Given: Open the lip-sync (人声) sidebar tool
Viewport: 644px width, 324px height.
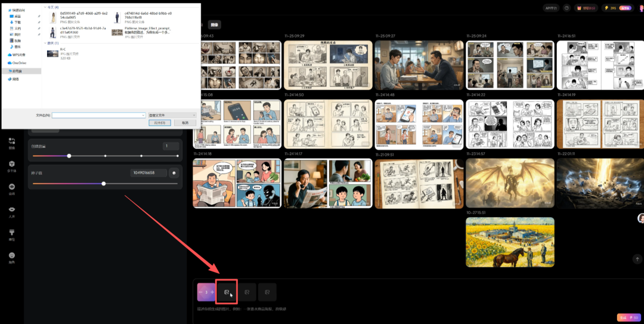Looking at the screenshot, I should (11, 211).
